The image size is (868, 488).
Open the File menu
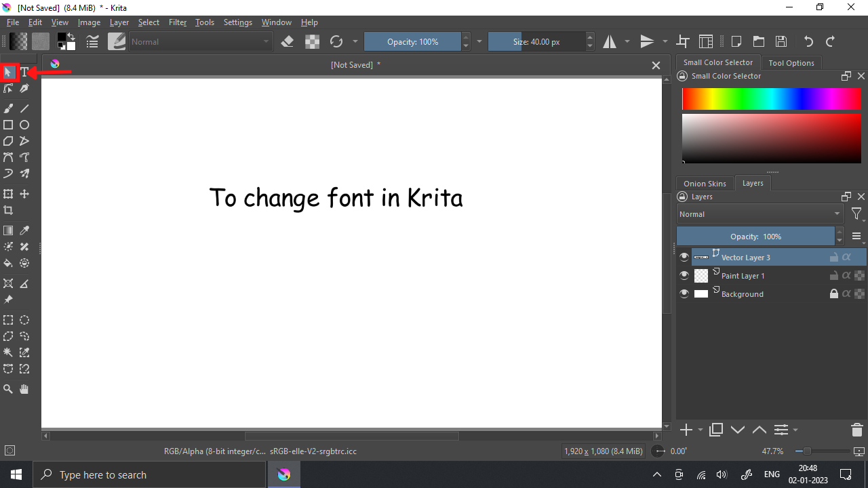13,22
